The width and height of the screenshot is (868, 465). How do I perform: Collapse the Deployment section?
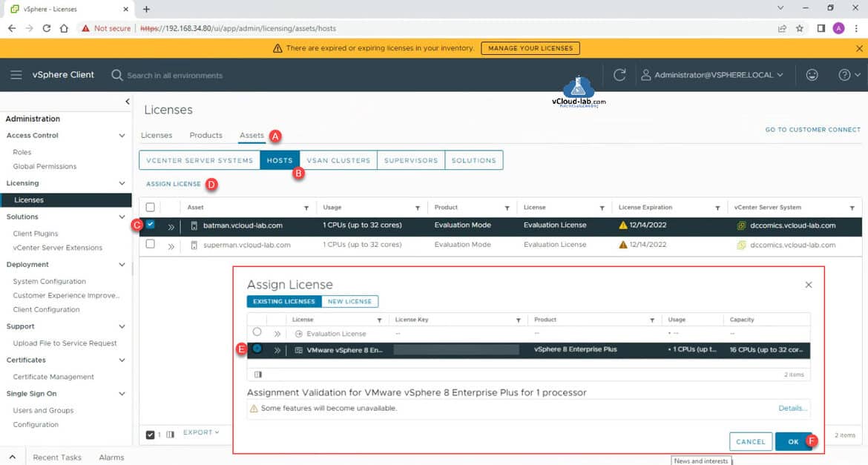(122, 265)
